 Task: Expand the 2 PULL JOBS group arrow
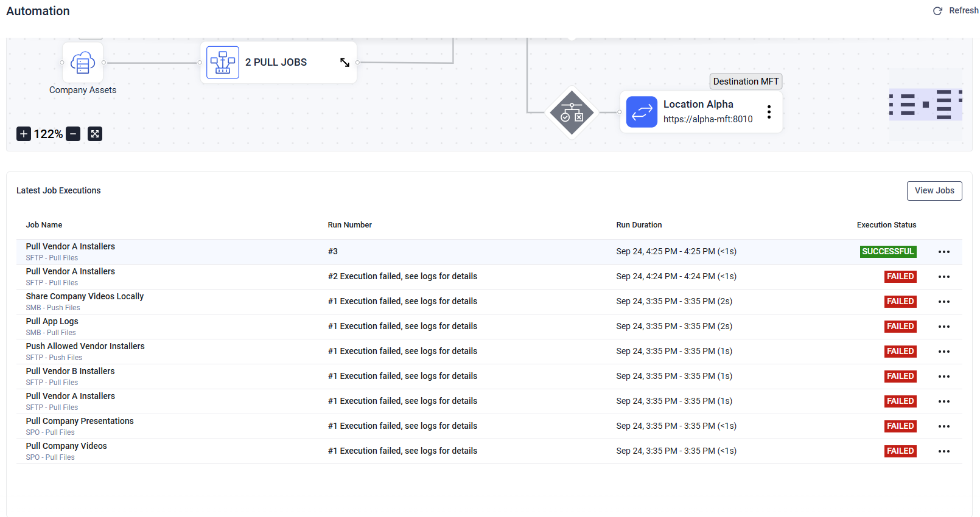click(x=345, y=63)
